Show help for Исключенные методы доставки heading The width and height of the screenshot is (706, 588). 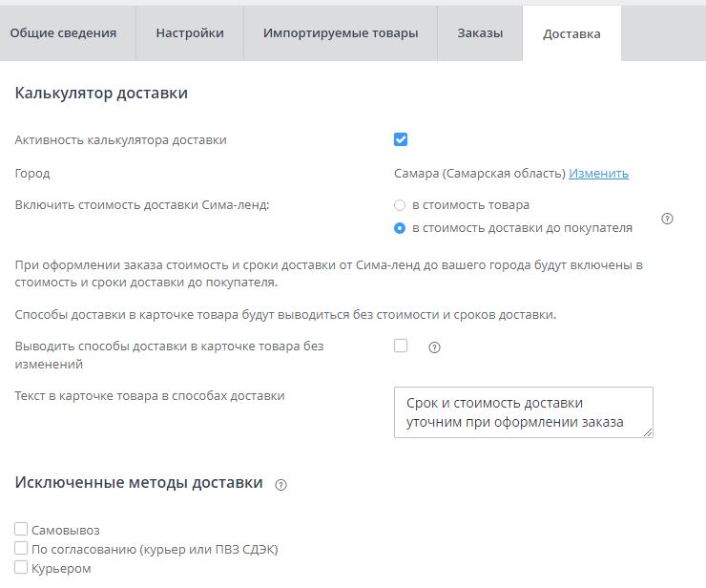pyautogui.click(x=280, y=485)
